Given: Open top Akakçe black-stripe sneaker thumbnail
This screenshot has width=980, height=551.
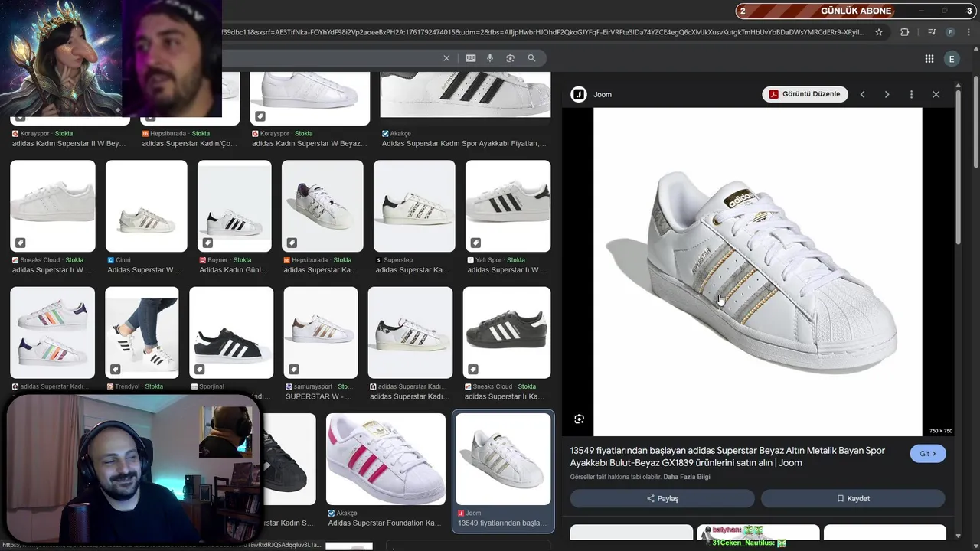Looking at the screenshot, I should 465,95.
